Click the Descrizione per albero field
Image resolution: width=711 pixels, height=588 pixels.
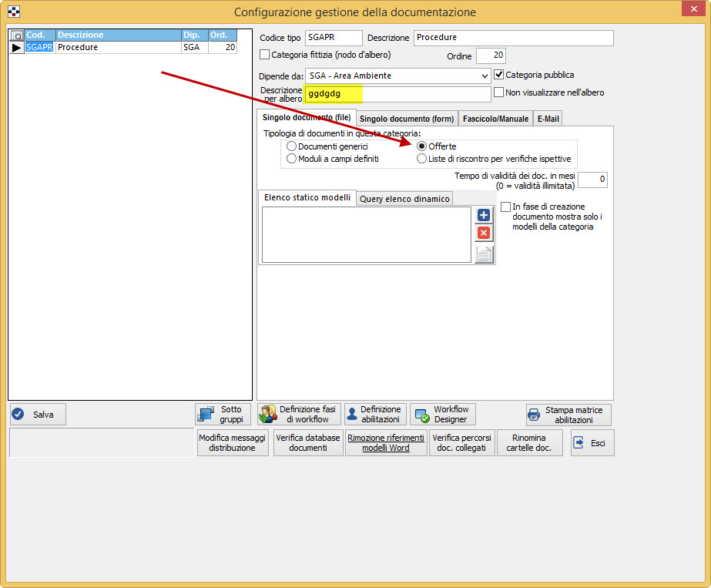click(x=397, y=94)
